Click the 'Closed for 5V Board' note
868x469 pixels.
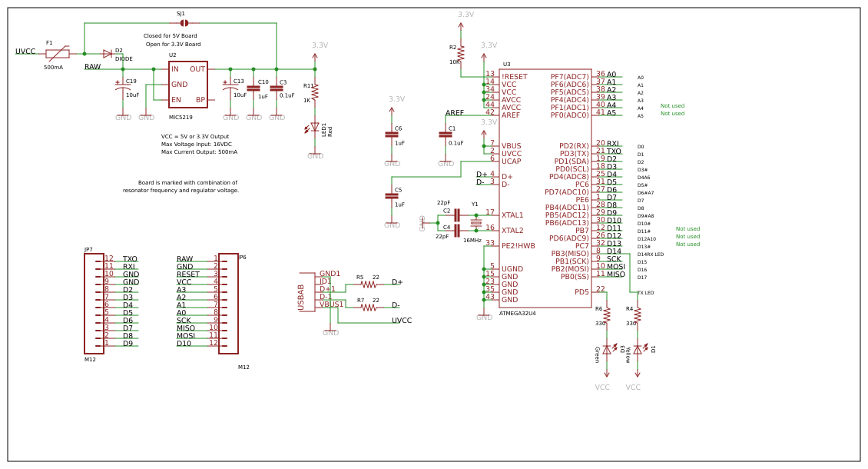point(170,36)
